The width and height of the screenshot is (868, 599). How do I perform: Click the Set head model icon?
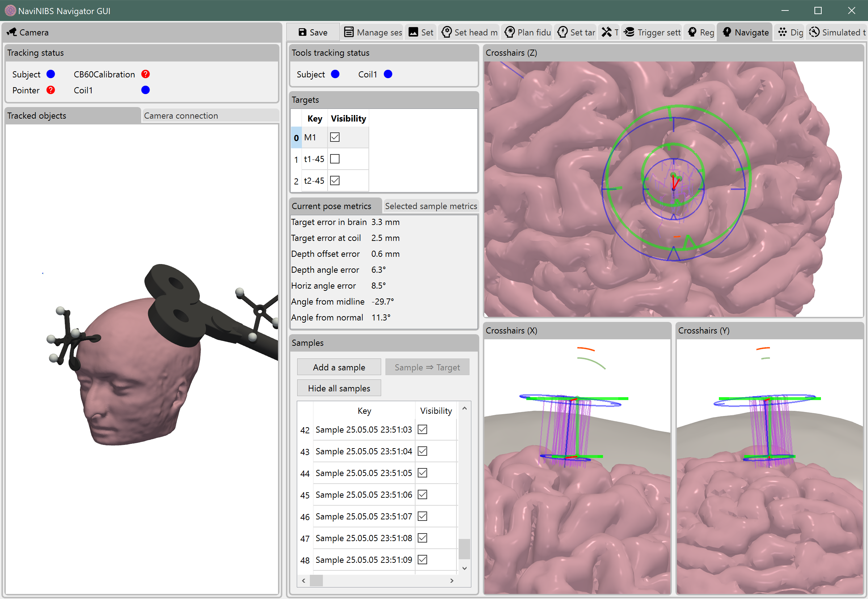447,32
